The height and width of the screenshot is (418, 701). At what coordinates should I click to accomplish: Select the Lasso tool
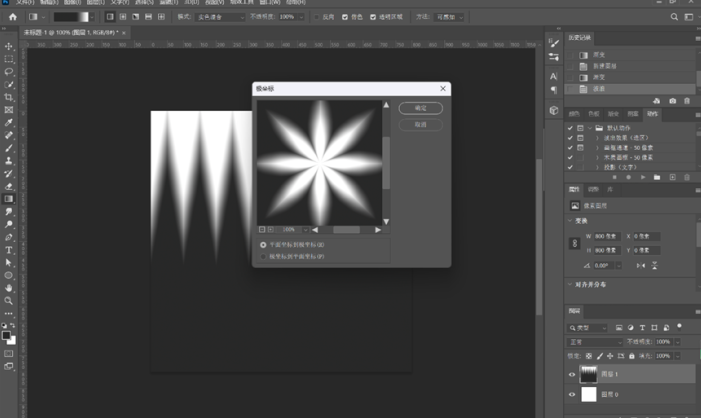click(x=9, y=72)
